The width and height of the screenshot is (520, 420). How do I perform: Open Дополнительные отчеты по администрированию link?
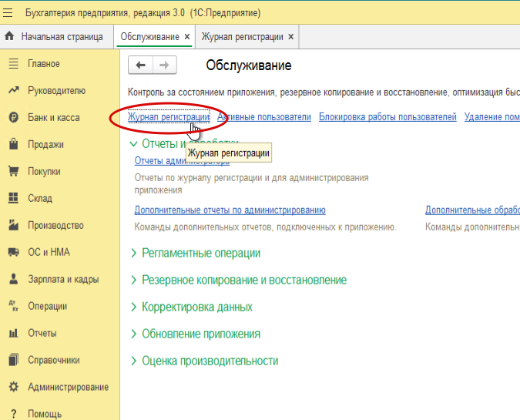(x=230, y=210)
